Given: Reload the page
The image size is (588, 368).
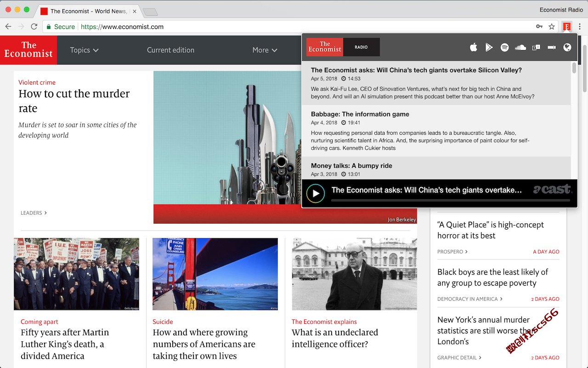Looking at the screenshot, I should click(x=34, y=27).
